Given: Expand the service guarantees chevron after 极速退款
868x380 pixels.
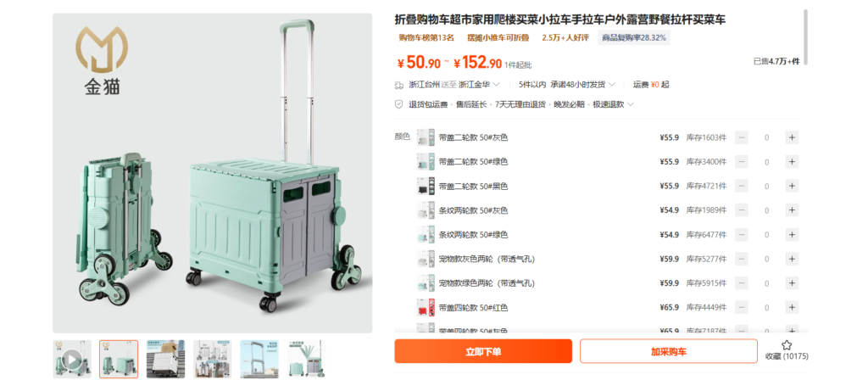Looking at the screenshot, I should (630, 104).
